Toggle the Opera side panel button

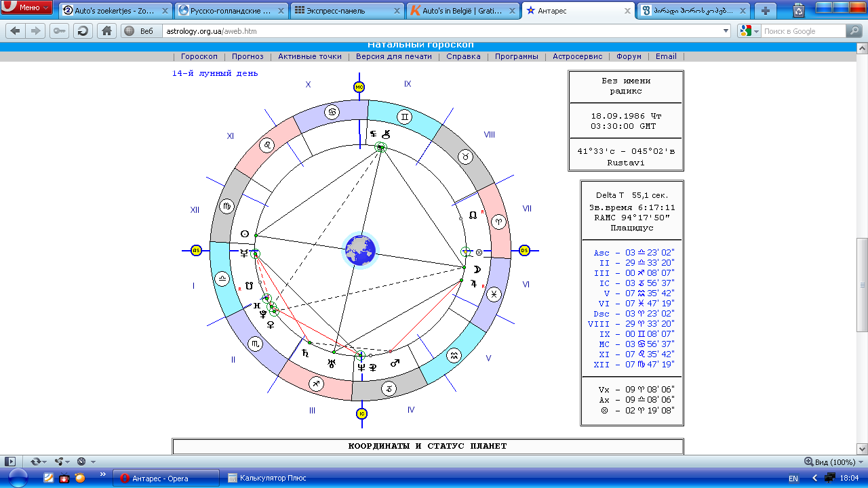(x=9, y=462)
